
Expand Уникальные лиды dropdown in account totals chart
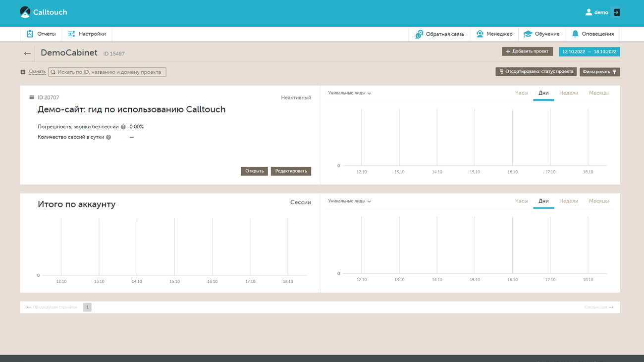tap(349, 201)
